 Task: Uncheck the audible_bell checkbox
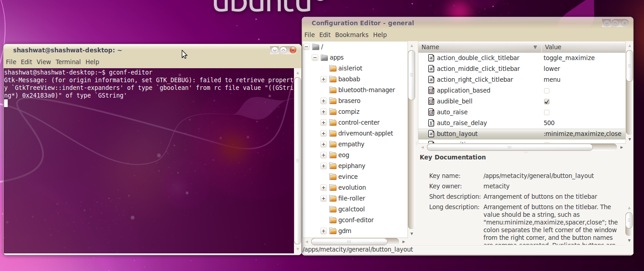[x=547, y=102]
